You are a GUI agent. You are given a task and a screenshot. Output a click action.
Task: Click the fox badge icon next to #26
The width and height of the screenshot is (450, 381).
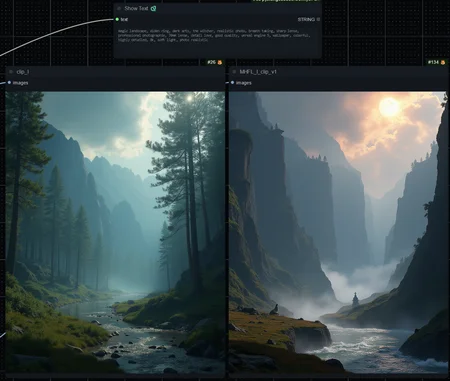(220, 62)
